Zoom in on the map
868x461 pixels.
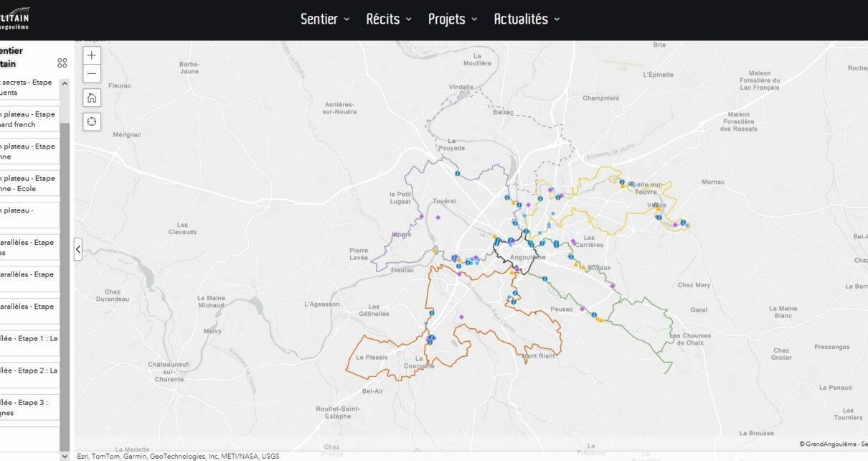click(x=92, y=55)
